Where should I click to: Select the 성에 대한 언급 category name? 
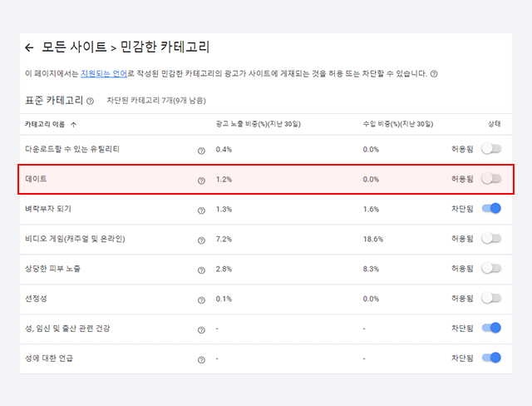point(49,358)
